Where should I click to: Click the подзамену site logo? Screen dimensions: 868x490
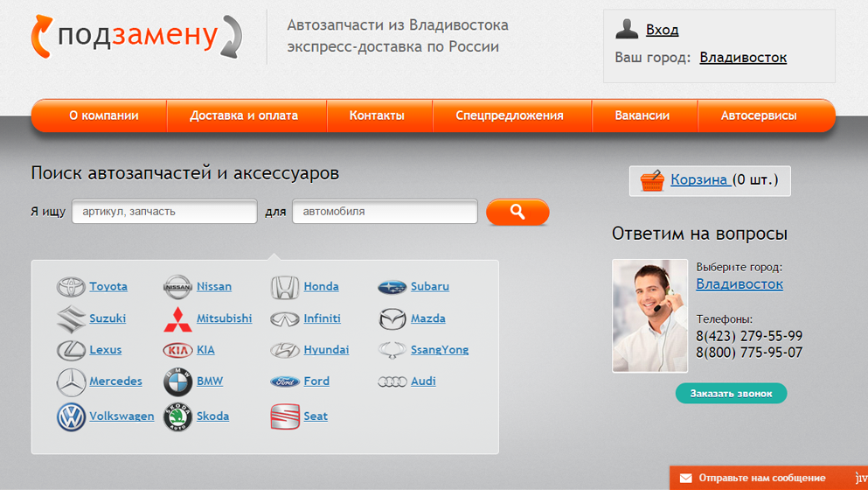pyautogui.click(x=136, y=37)
